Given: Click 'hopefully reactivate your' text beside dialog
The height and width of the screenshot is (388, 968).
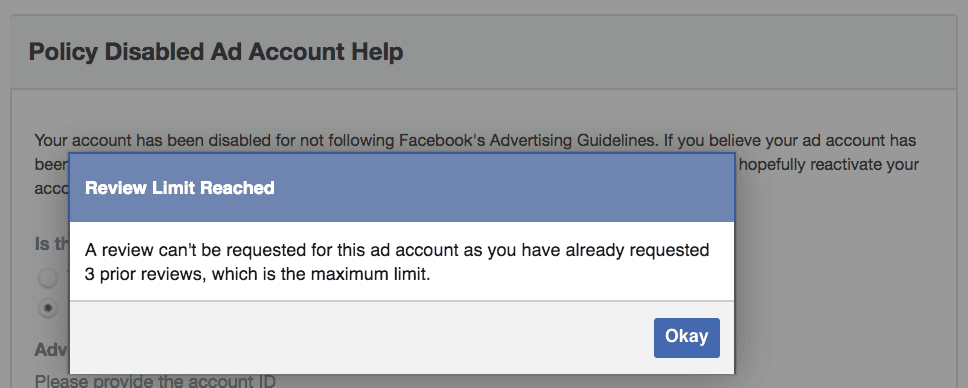Looking at the screenshot, I should click(x=829, y=165).
